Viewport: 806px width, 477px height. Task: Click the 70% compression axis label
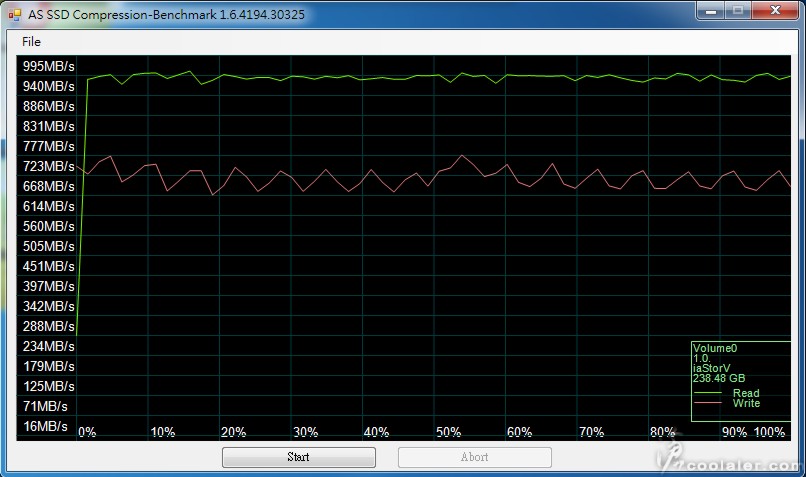pyautogui.click(x=591, y=432)
